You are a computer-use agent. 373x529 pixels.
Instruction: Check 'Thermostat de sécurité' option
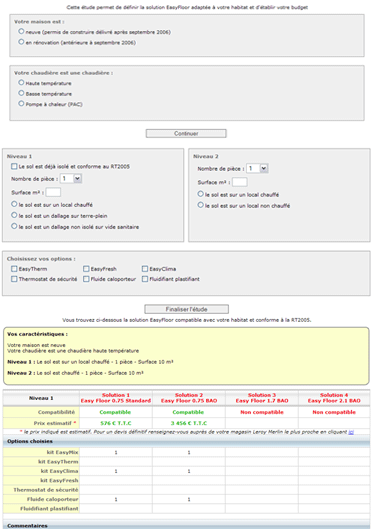(14, 279)
